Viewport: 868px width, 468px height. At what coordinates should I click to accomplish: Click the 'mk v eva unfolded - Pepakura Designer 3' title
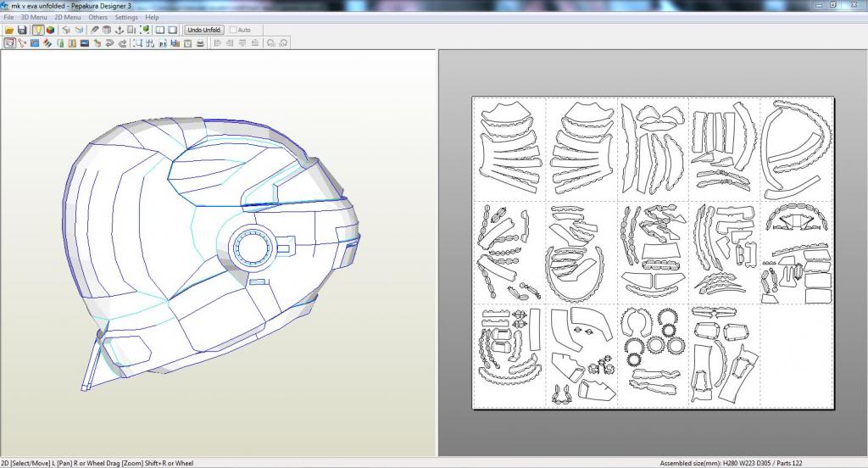pyautogui.click(x=71, y=6)
